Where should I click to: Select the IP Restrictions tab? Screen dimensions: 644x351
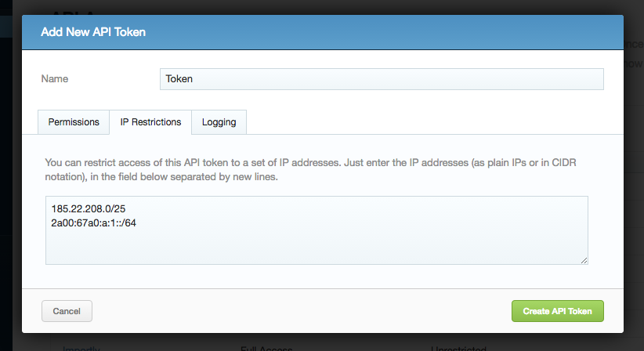point(150,122)
